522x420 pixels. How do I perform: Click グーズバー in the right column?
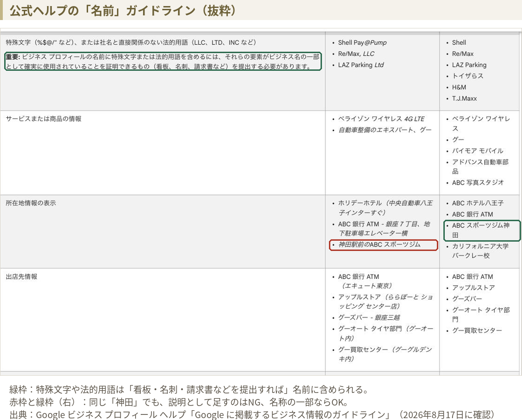pyautogui.click(x=467, y=299)
